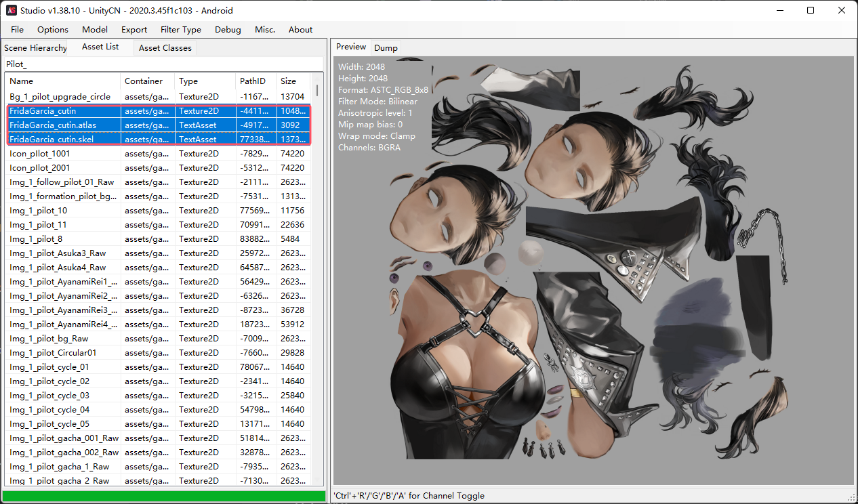Open the Model menu
This screenshot has width=858, height=504.
tap(95, 29)
